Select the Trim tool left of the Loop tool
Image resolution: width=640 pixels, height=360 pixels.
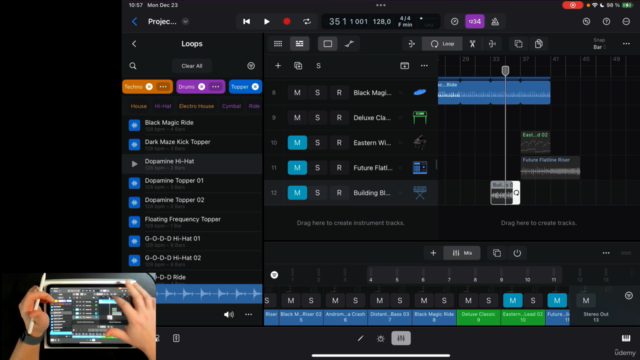[x=411, y=44]
